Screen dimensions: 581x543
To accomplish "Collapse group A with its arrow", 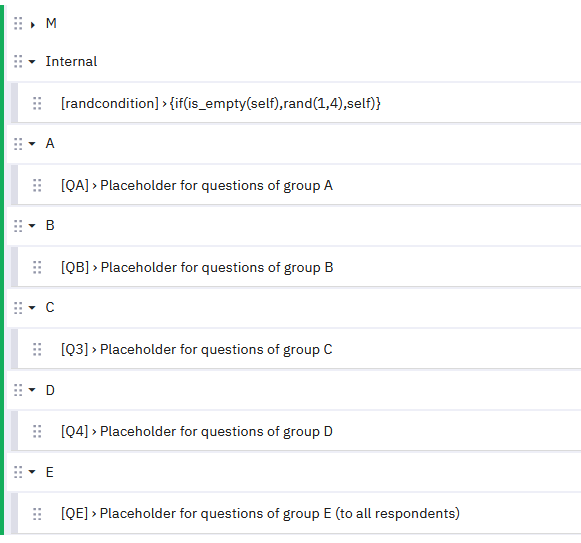I will click(x=32, y=144).
